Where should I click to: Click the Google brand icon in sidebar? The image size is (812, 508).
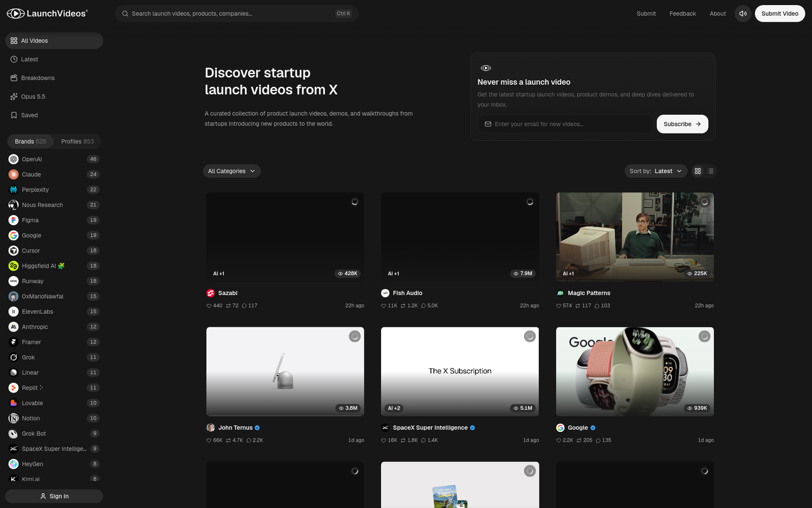click(14, 235)
